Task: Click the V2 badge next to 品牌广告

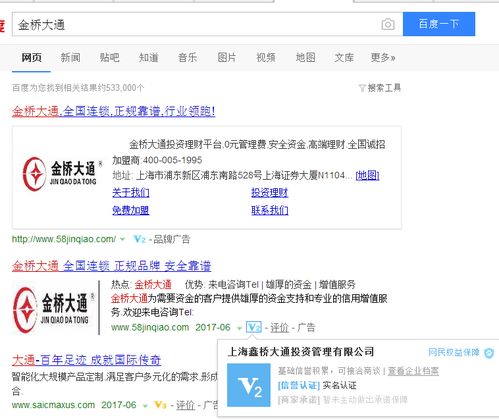Action: tap(139, 239)
